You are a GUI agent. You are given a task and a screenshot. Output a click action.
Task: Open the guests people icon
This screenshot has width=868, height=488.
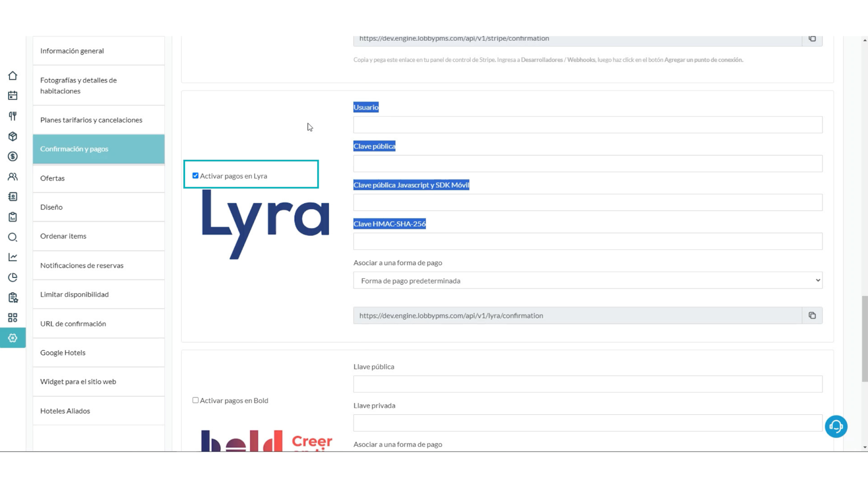pos(12,177)
